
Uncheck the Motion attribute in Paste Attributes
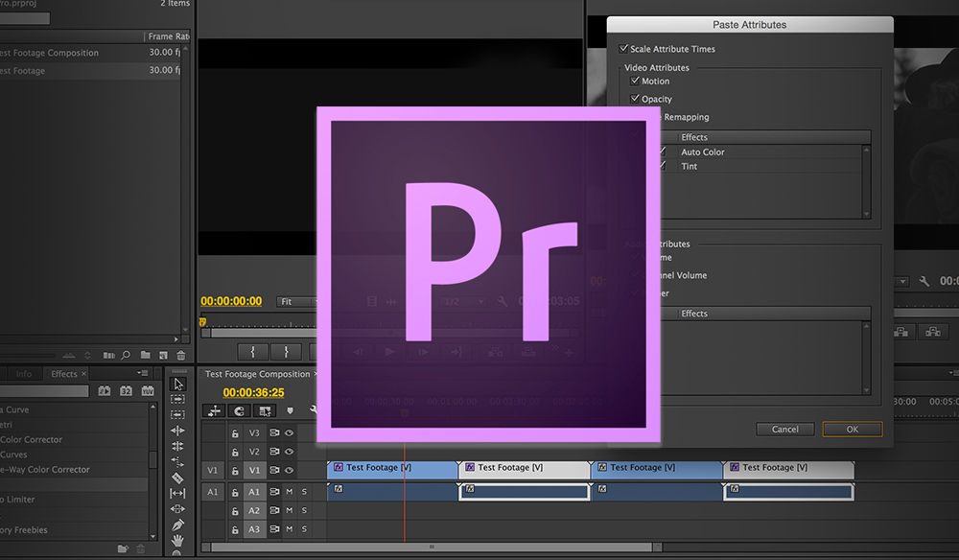(x=636, y=81)
